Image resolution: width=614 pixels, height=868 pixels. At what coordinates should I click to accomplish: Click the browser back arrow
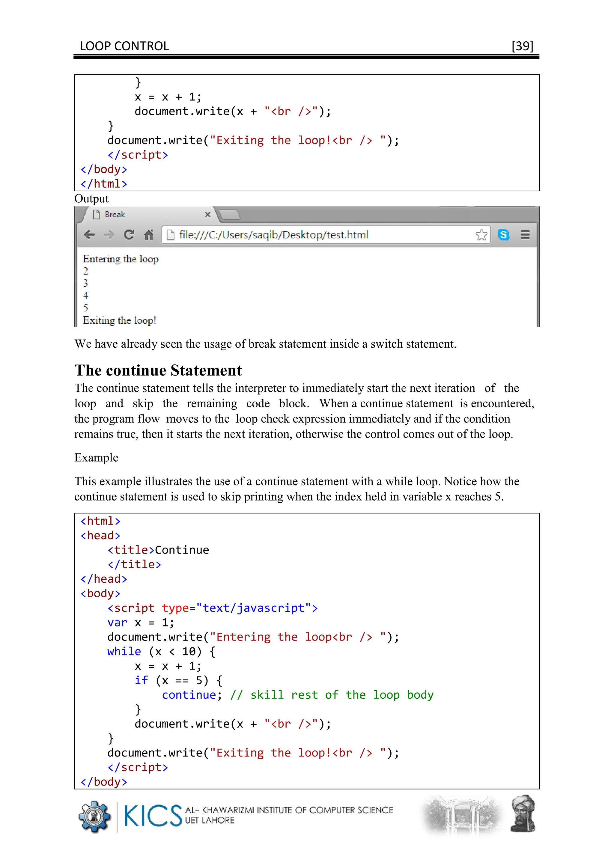pyautogui.click(x=89, y=235)
